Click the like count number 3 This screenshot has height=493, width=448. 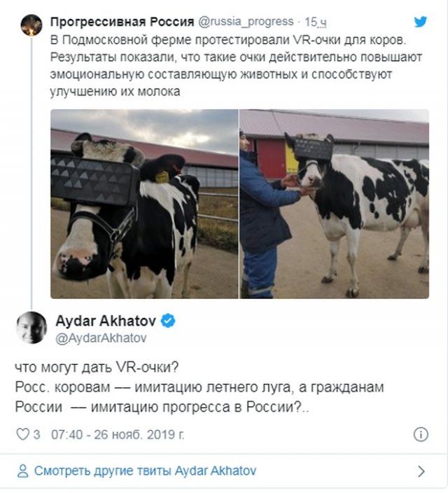pyautogui.click(x=37, y=434)
